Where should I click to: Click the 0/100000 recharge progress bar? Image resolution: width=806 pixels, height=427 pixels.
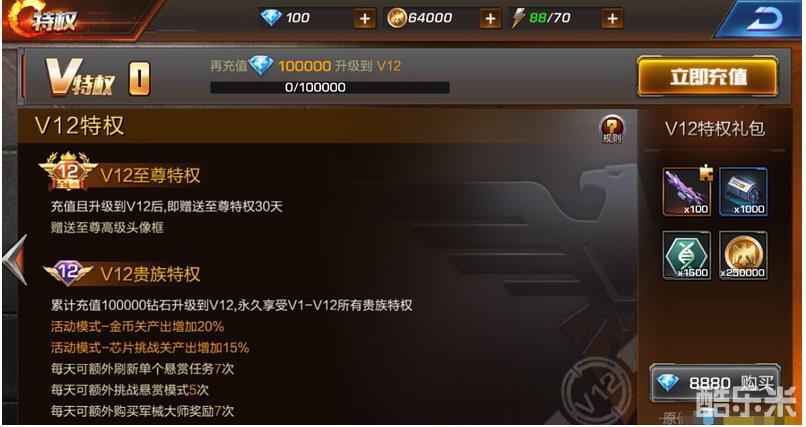pyautogui.click(x=329, y=87)
